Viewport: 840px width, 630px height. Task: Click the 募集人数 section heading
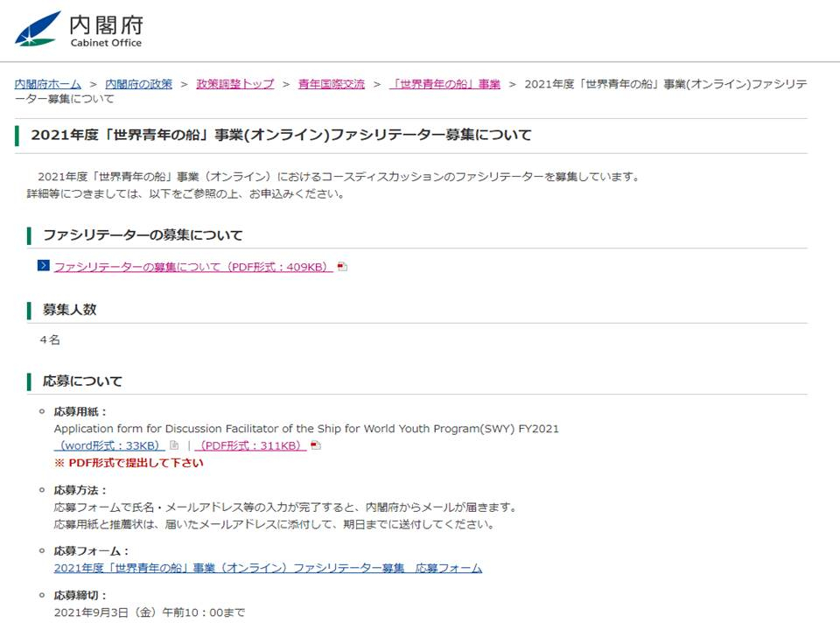click(x=70, y=310)
